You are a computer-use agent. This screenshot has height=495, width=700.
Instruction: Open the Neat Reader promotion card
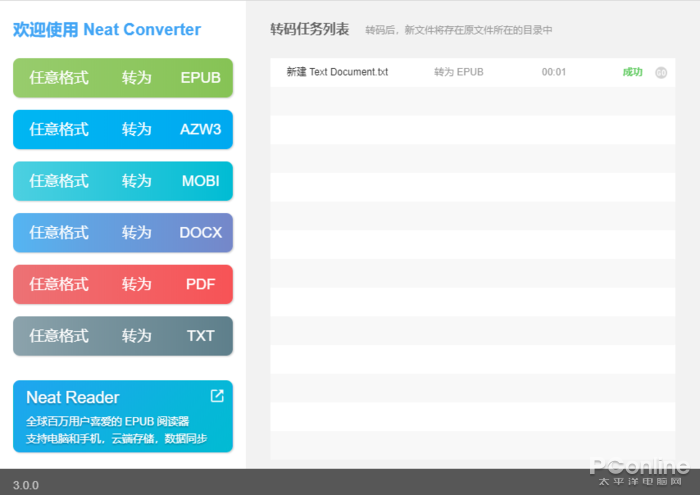[x=123, y=416]
